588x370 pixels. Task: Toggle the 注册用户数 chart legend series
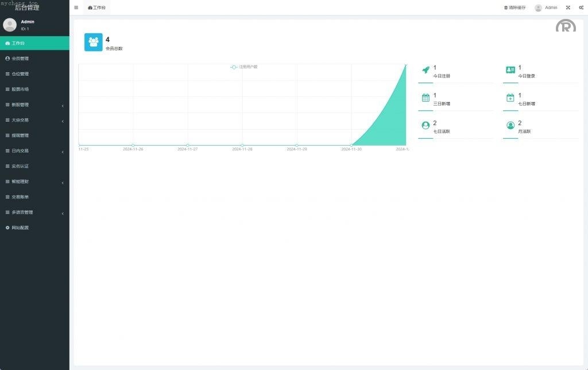245,67
